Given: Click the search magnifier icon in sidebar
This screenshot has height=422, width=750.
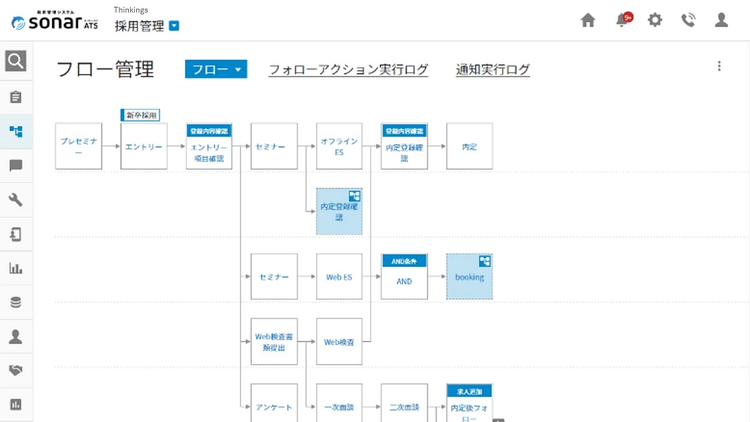Looking at the screenshot, I should click(16, 62).
